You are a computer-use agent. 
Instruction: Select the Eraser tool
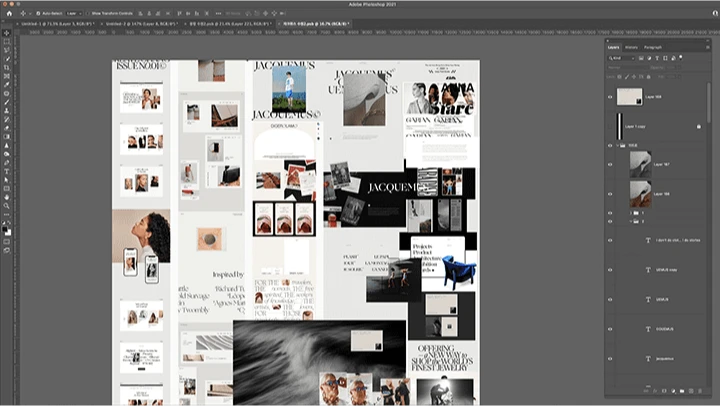pos(6,128)
